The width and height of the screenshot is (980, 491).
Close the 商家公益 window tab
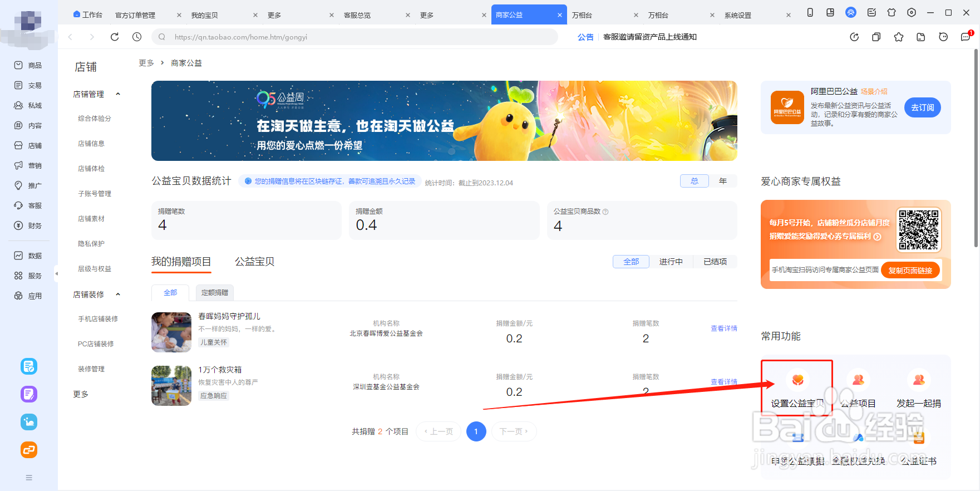coord(560,15)
